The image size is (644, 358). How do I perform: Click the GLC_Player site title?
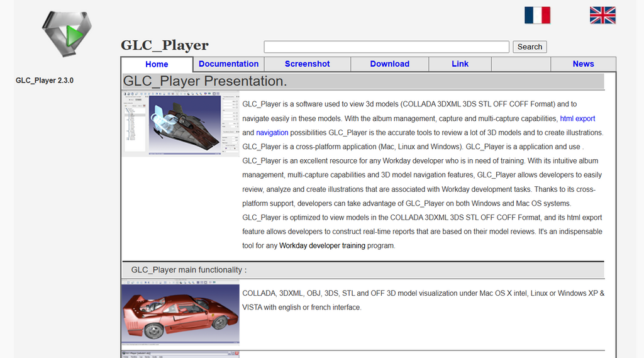165,45
